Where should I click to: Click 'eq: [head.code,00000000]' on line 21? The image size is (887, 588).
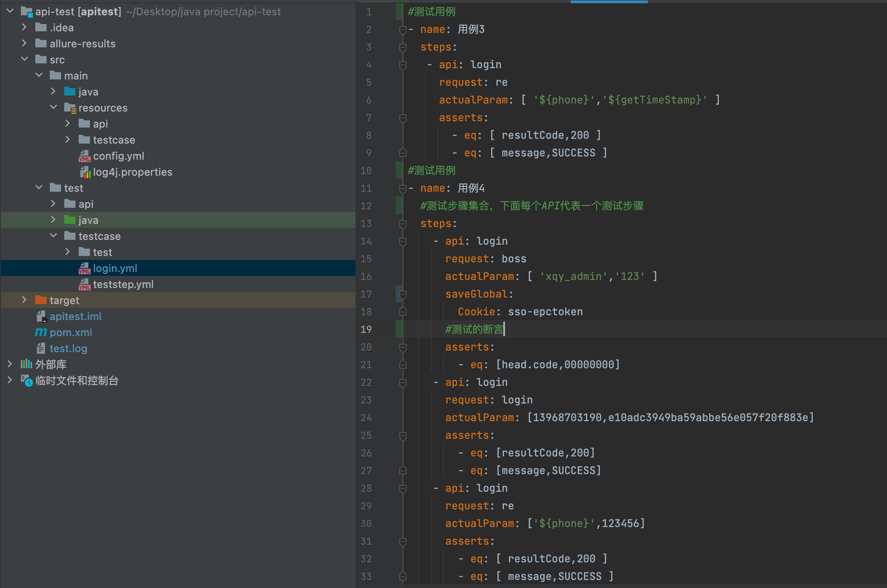[545, 365]
